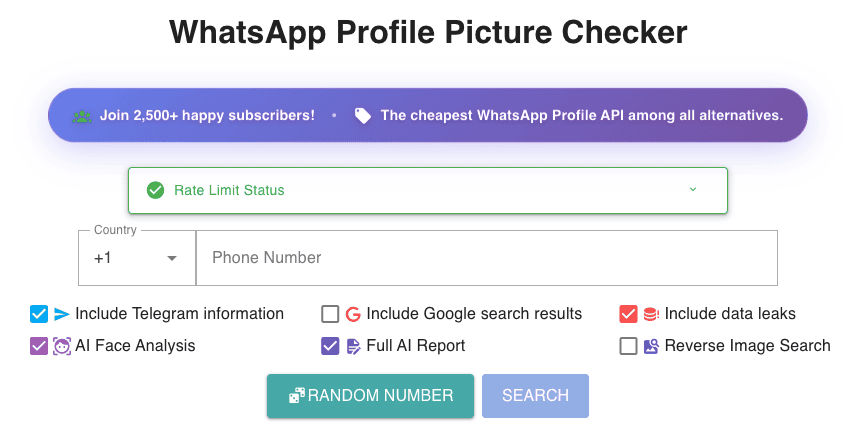Click the AI Face Analysis face icon
Screen dimensions: 860x428
coord(62,346)
